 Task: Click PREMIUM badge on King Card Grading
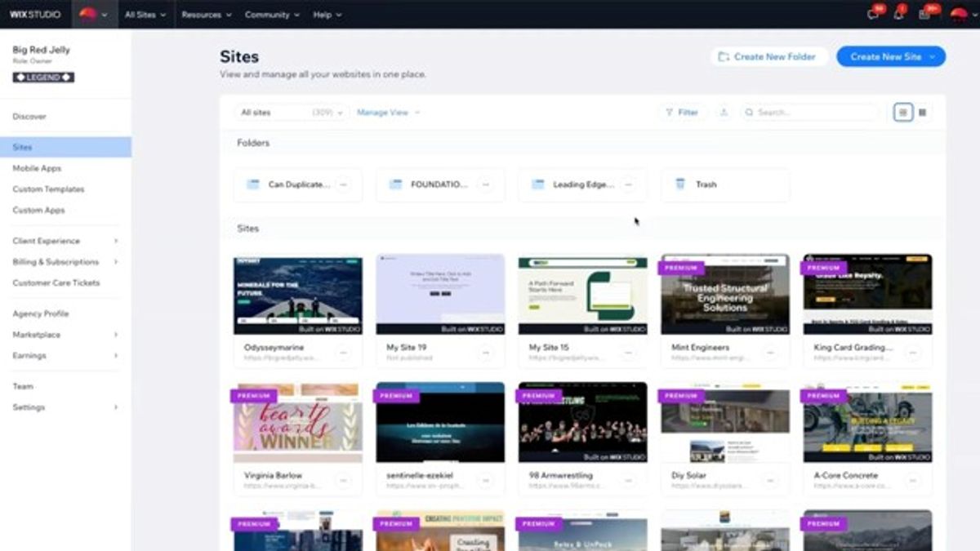pos(823,268)
